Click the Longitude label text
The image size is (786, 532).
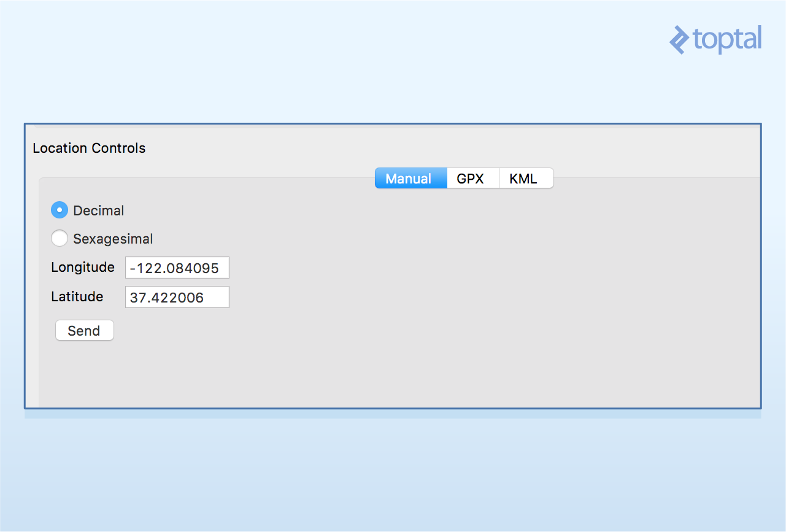(x=82, y=268)
